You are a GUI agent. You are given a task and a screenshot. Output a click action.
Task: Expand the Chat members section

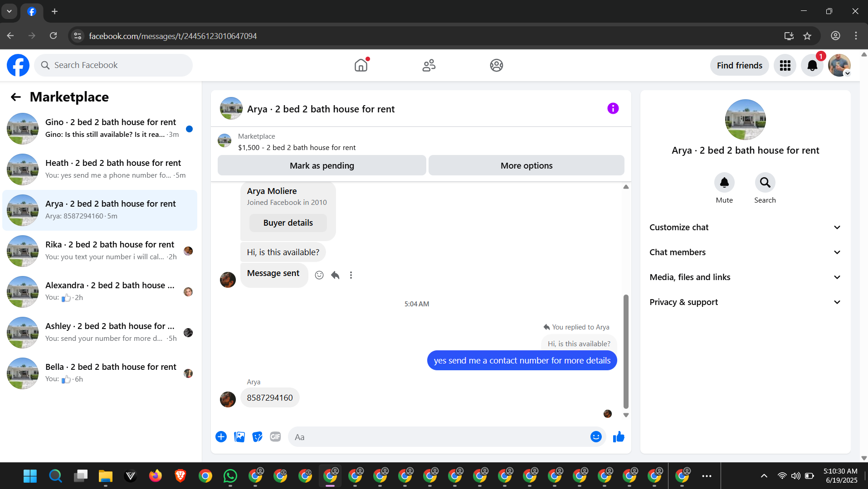tap(745, 252)
